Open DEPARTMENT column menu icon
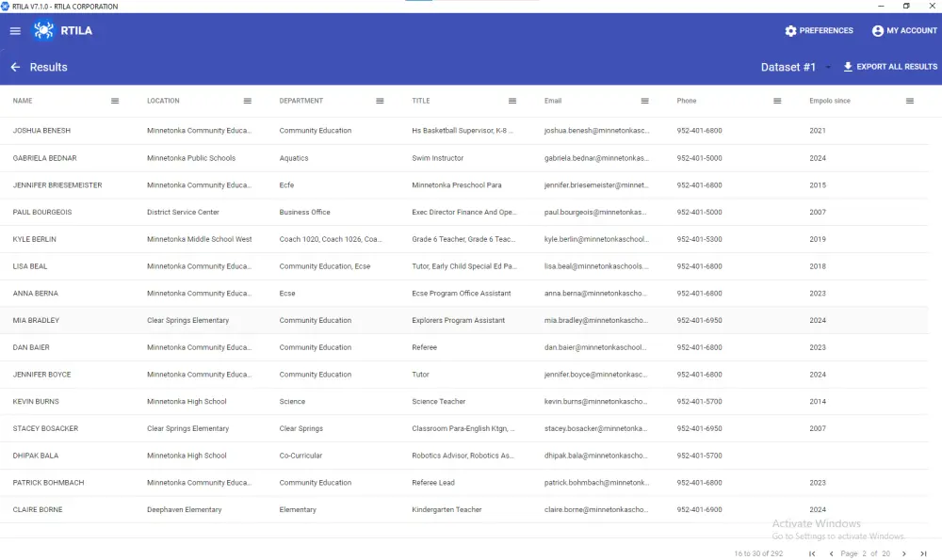 point(380,101)
